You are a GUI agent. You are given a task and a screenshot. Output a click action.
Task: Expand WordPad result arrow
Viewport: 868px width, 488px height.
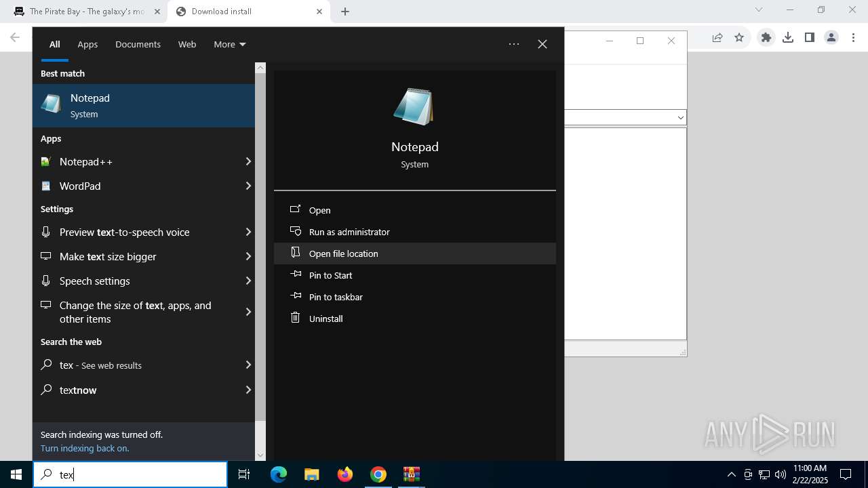tap(248, 186)
